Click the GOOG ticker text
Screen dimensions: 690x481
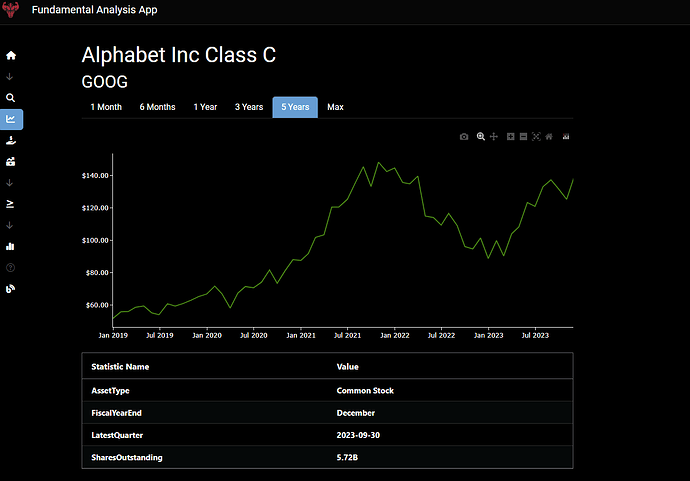click(105, 82)
